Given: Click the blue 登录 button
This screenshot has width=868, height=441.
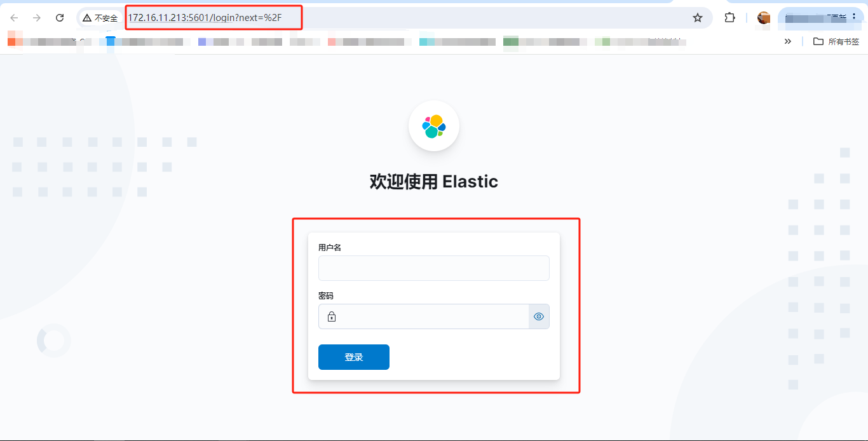Looking at the screenshot, I should 354,357.
